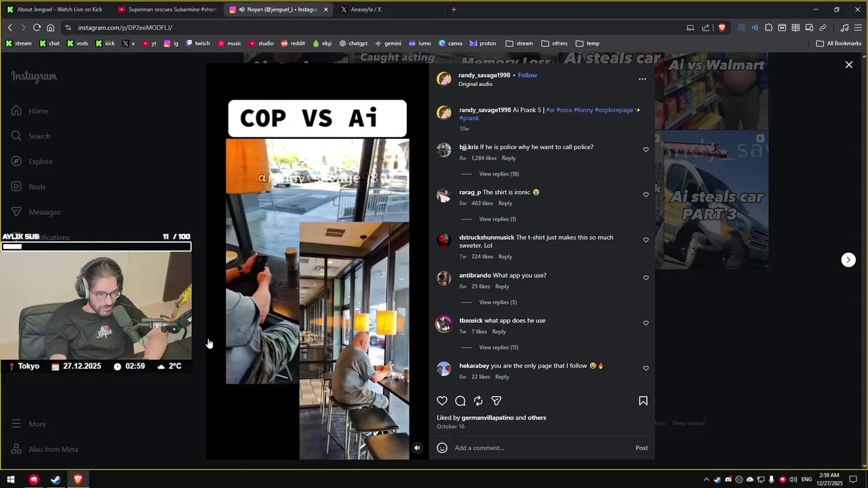Open extensions puzzle icon
Viewport: 868px width, 488px height.
768,28
